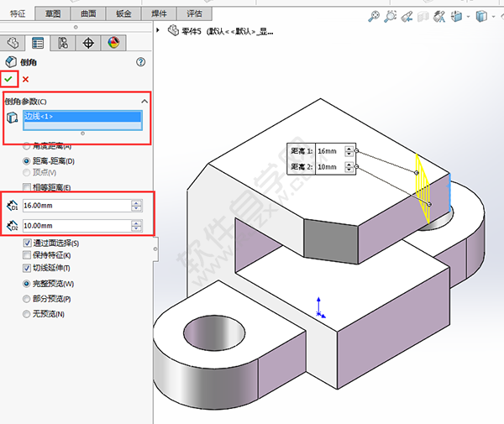Confirm chamfer with green checkmark
Viewport: 504px width, 424px height.
tap(8, 79)
